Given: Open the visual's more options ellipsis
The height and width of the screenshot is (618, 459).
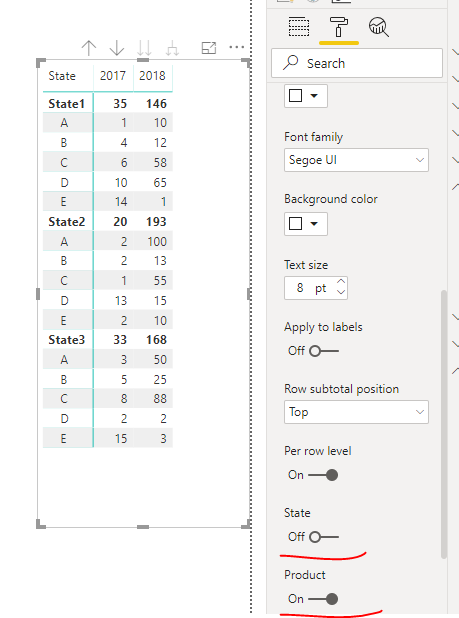Looking at the screenshot, I should click(x=237, y=47).
